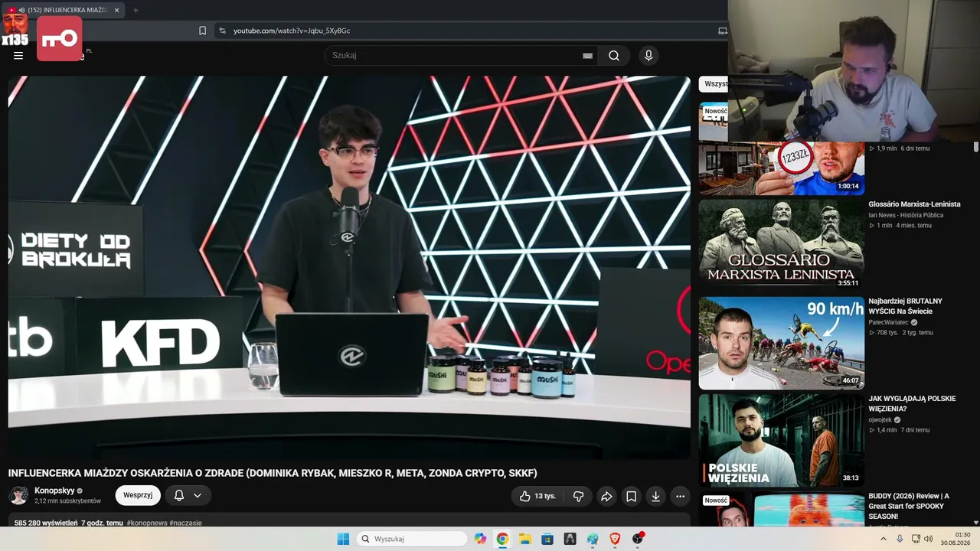980x551 pixels.
Task: Show hidden system tray icons
Action: pos(884,539)
